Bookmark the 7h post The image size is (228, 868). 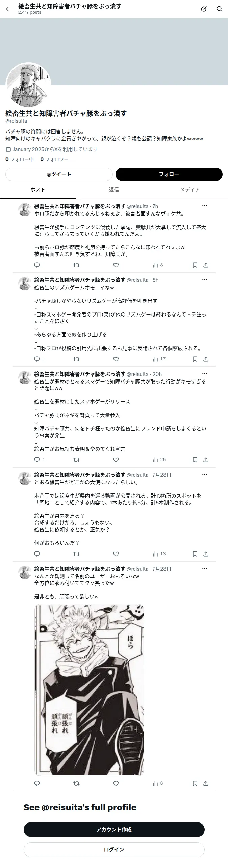pos(195,265)
